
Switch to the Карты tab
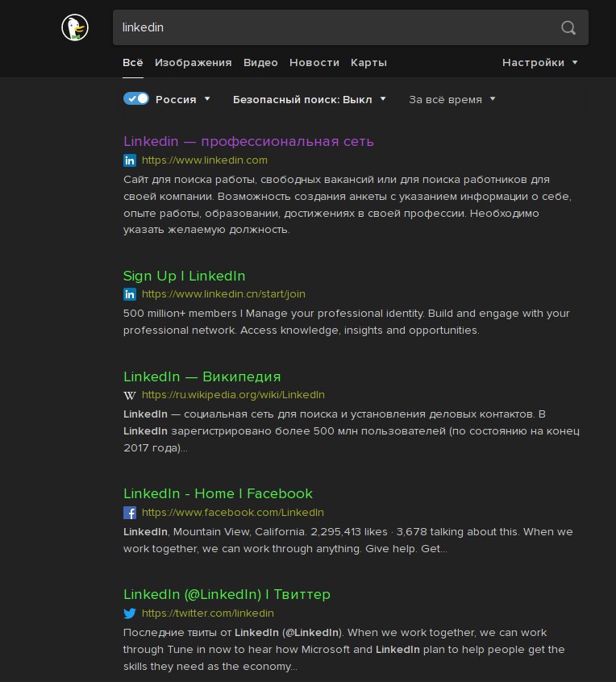pyautogui.click(x=368, y=63)
